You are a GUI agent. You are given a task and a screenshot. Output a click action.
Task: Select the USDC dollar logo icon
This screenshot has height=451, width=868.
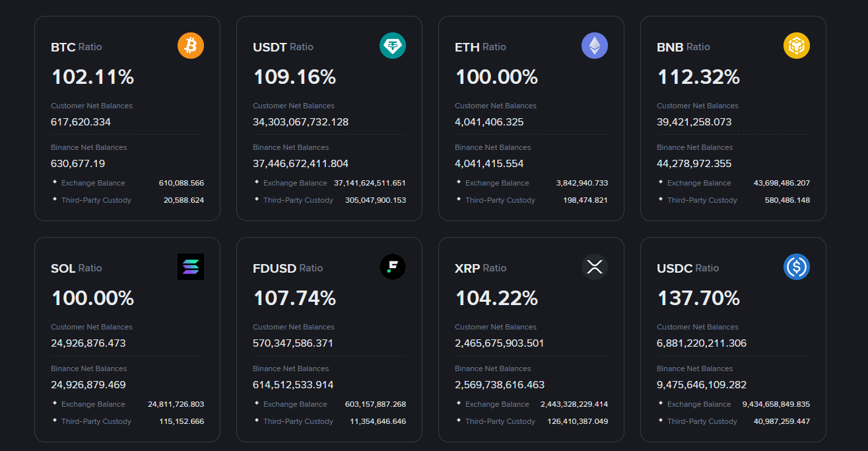tap(797, 266)
